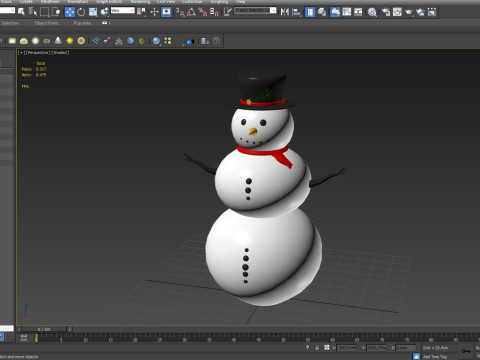
Task: Click Add Time Tag
Action: click(x=435, y=357)
